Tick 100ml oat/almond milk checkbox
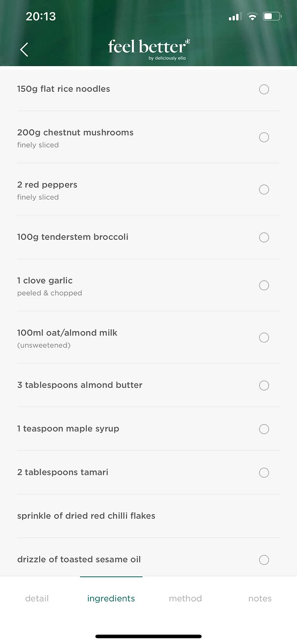 tap(264, 338)
